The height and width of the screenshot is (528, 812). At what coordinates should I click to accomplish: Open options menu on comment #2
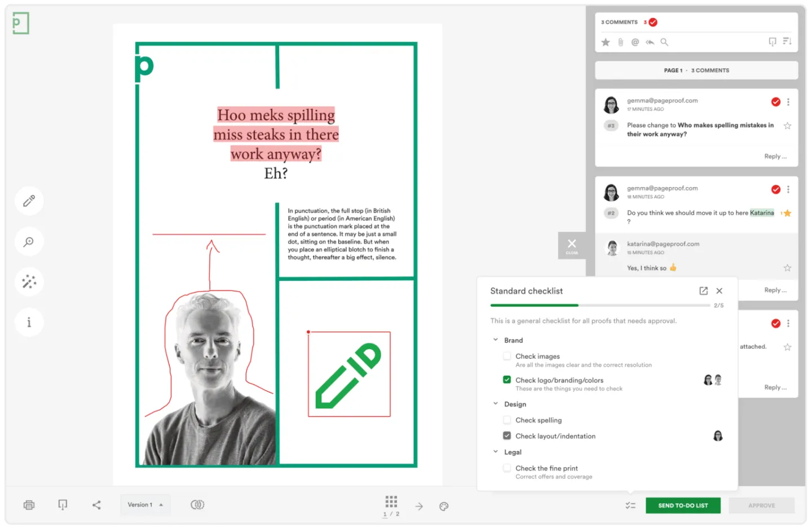(x=788, y=190)
